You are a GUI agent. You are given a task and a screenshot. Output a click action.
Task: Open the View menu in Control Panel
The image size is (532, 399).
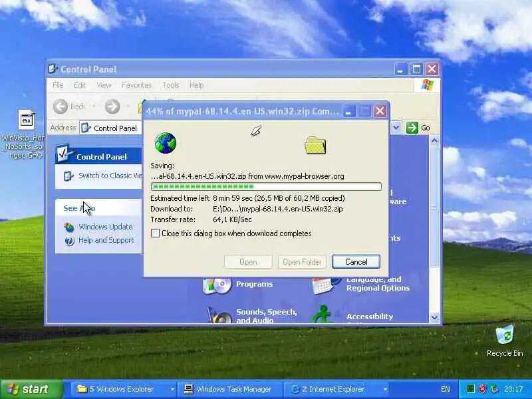click(104, 85)
